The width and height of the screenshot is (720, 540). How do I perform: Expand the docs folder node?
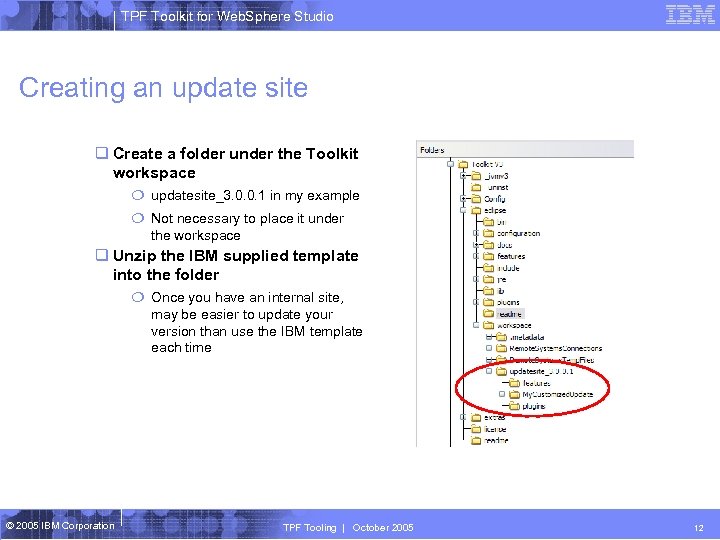tap(476, 244)
